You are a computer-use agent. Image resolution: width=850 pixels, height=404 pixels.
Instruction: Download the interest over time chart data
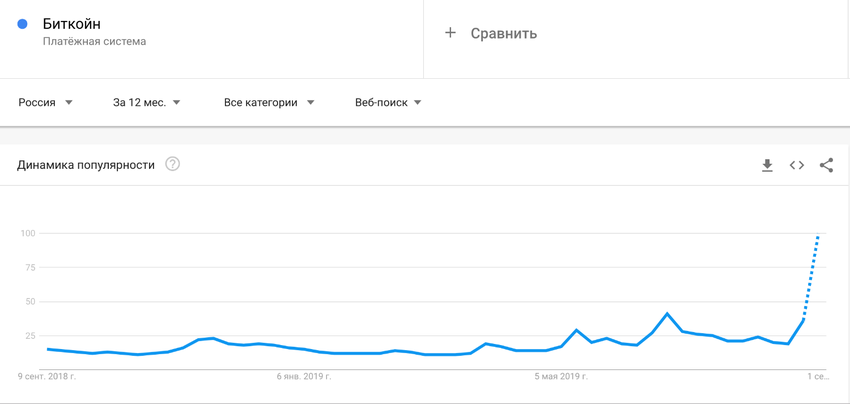pos(767,165)
